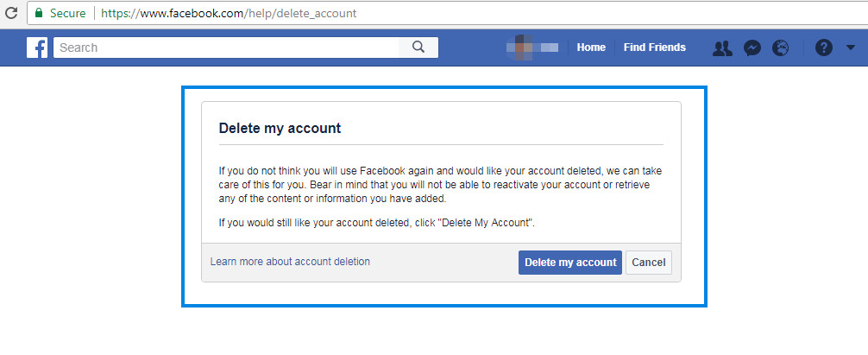Click the facebook.com/help/delete_account address bar URL
The width and height of the screenshot is (868, 355).
coord(229,13)
